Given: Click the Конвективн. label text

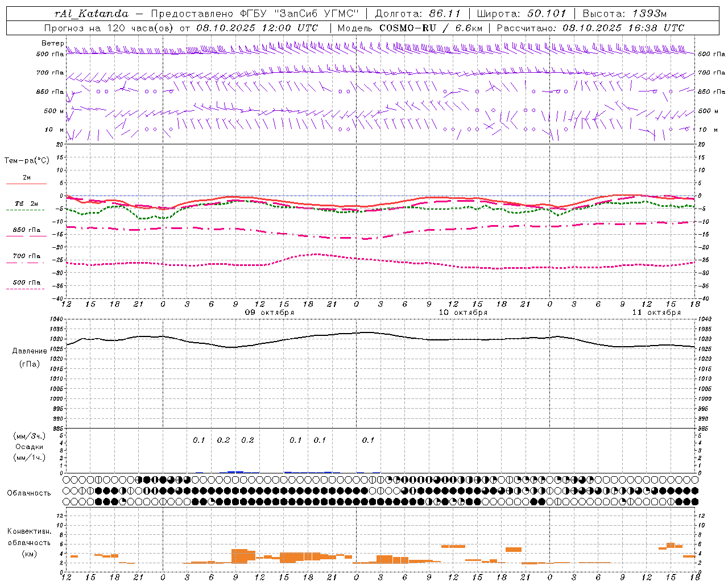Looking at the screenshot, I should 30,531.
